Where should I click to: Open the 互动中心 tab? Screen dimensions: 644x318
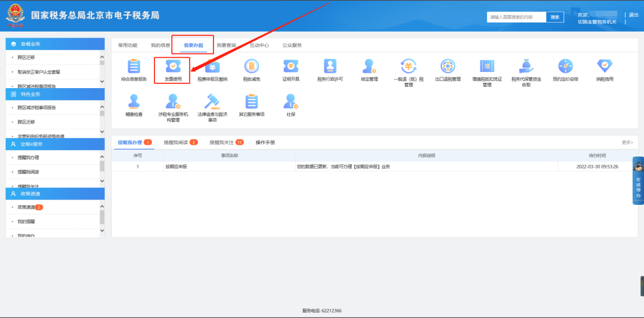tap(259, 45)
